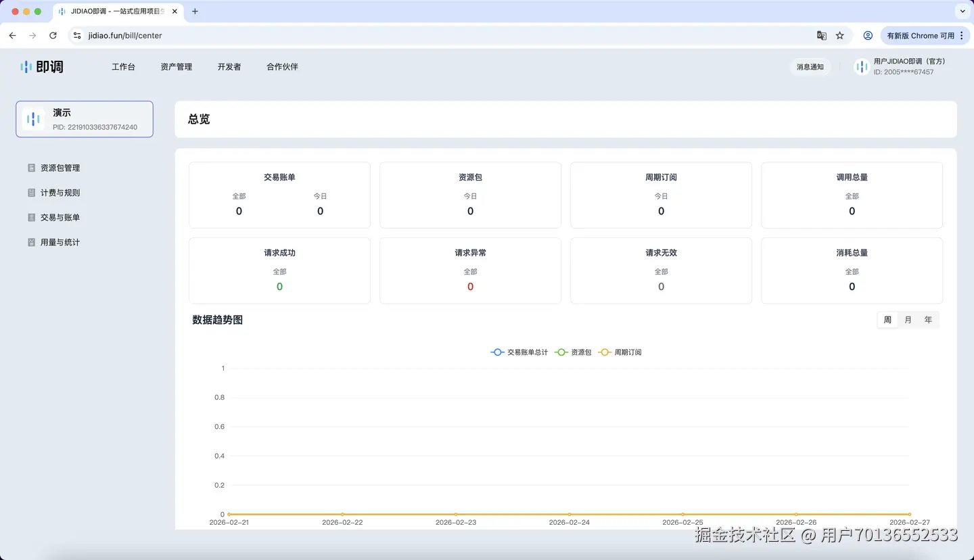Toggle 资源包 legend series in chart
The image size is (974, 560).
coord(573,352)
